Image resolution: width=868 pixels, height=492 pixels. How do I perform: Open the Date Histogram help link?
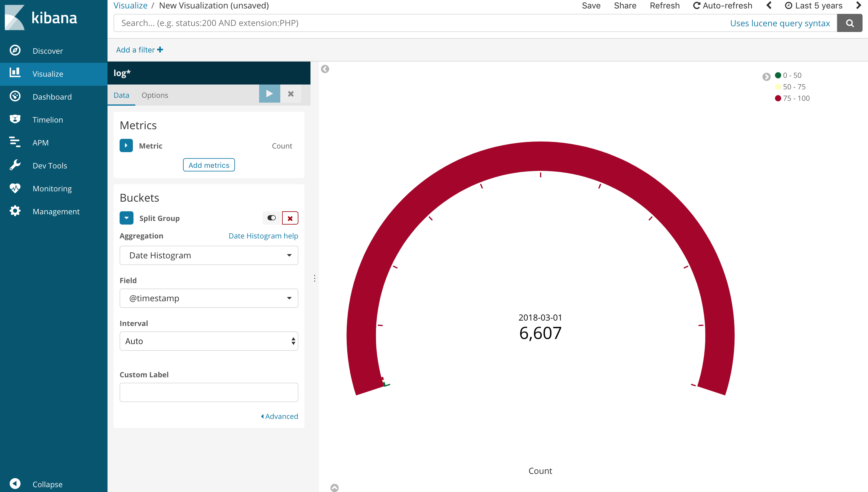pos(263,236)
